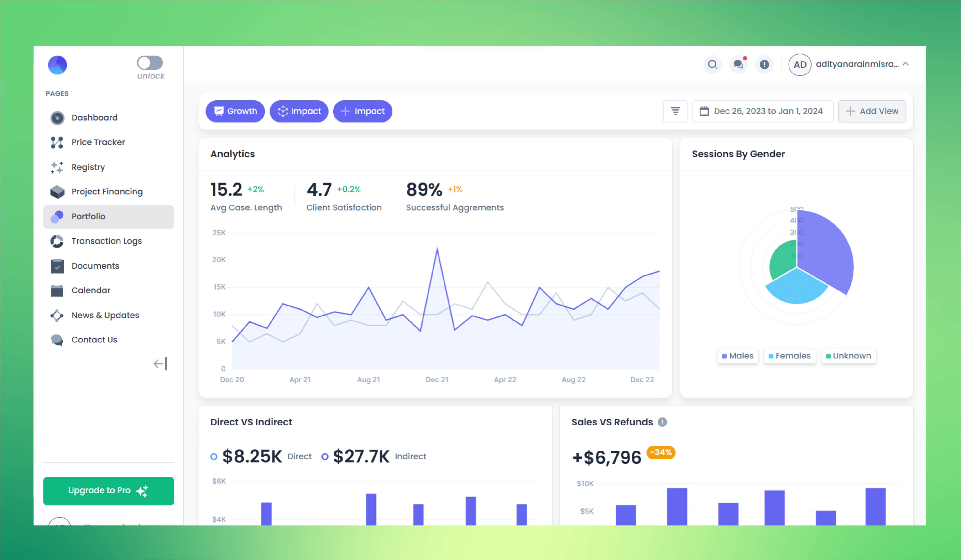Click the search icon in header
This screenshot has width=961, height=560.
(x=712, y=64)
